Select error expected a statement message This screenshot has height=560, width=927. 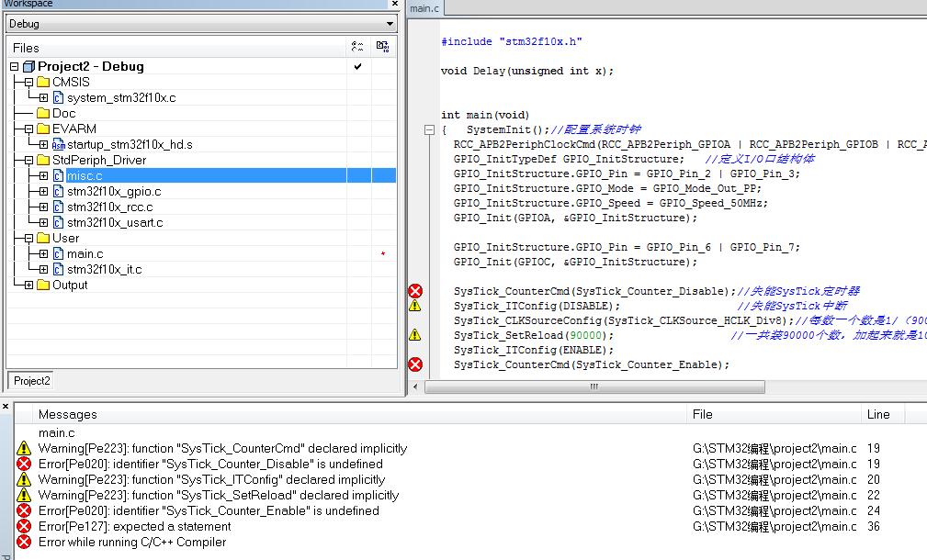(x=135, y=526)
